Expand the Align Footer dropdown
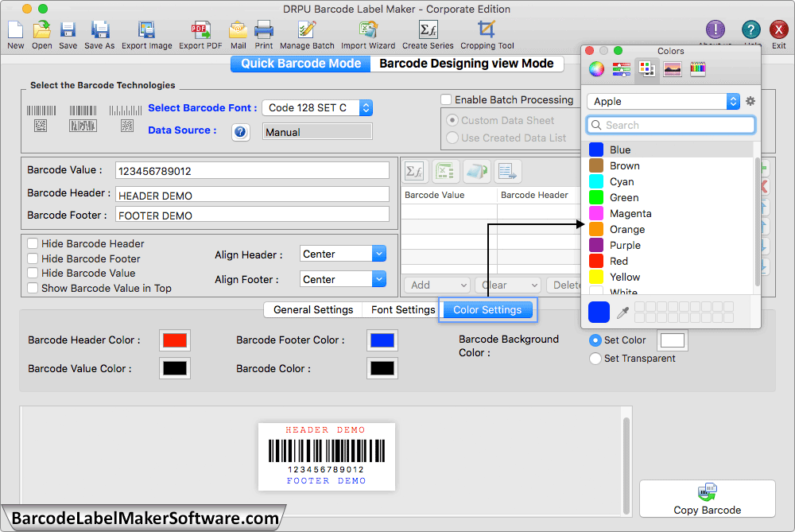Viewport: 795px width, 532px height. point(343,279)
